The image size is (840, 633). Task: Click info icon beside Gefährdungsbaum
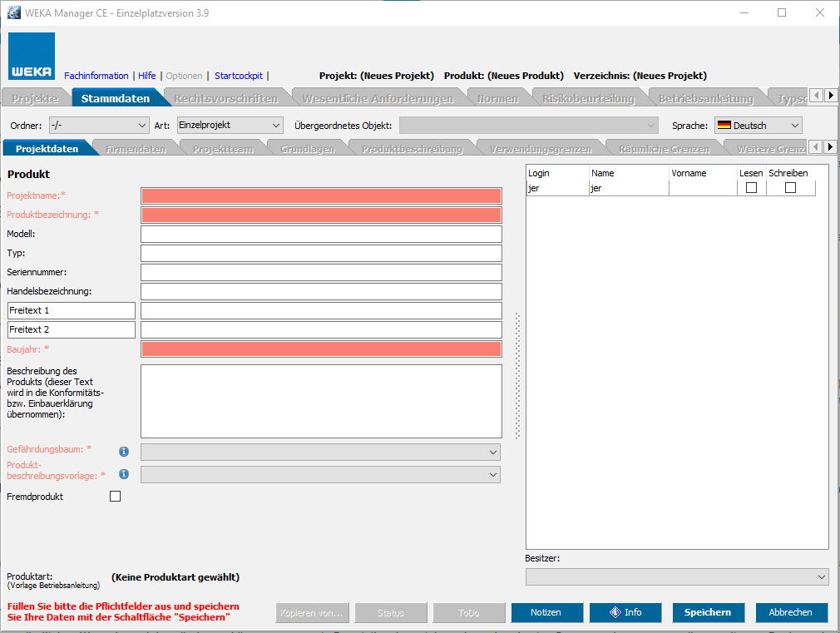click(124, 451)
